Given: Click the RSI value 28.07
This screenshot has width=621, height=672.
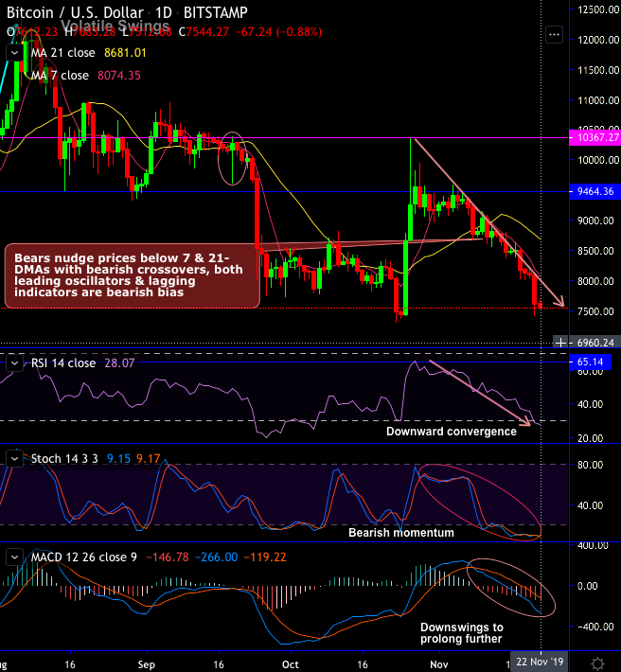Looking at the screenshot, I should (x=119, y=363).
